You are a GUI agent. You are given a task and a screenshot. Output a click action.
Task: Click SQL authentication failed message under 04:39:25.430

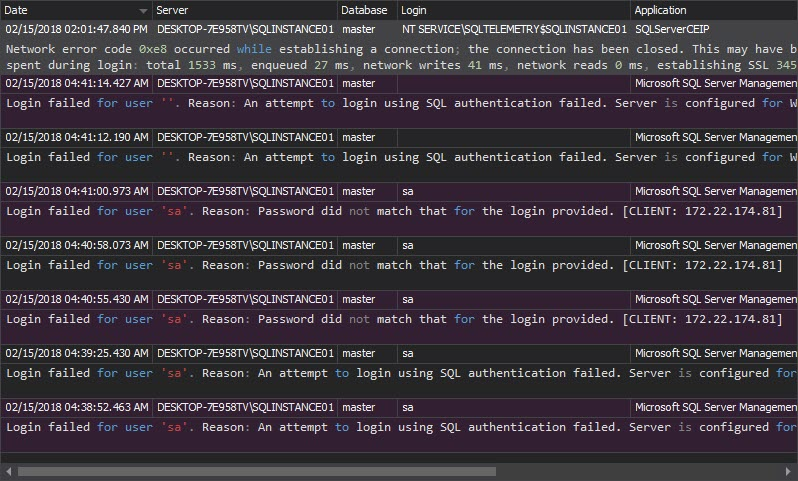point(402,373)
